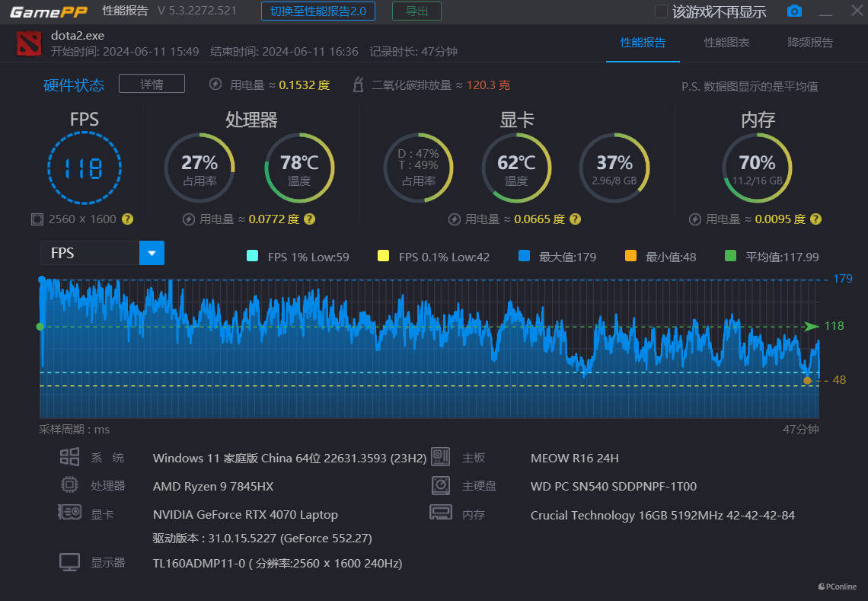Image resolution: width=868 pixels, height=601 pixels.
Task: Click the average 118 green marker on chart
Action: coord(40,327)
